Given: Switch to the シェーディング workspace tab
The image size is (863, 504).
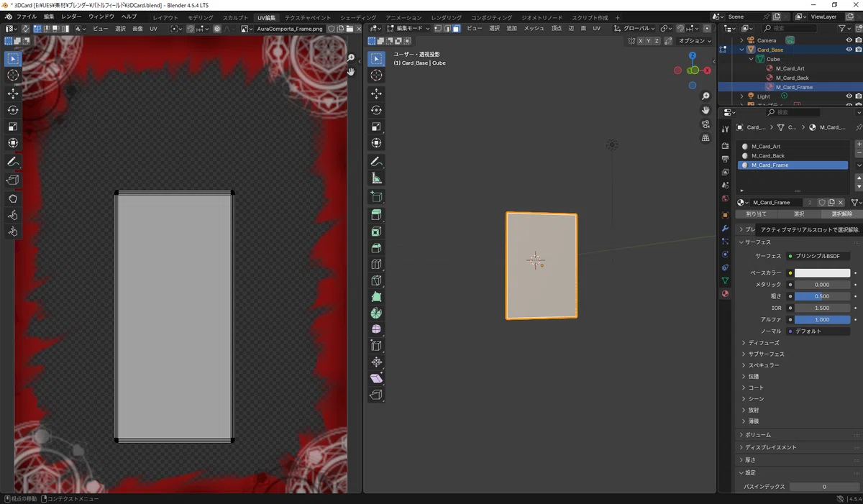Looking at the screenshot, I should click(x=358, y=17).
